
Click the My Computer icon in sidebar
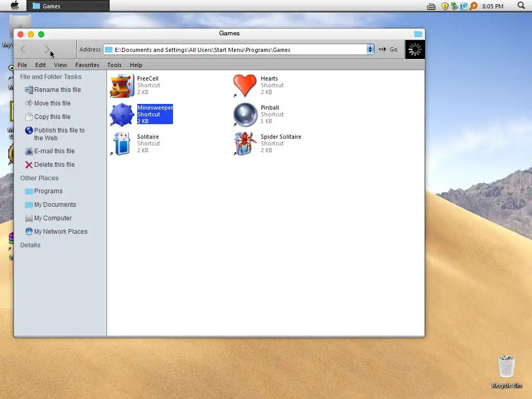tap(29, 218)
